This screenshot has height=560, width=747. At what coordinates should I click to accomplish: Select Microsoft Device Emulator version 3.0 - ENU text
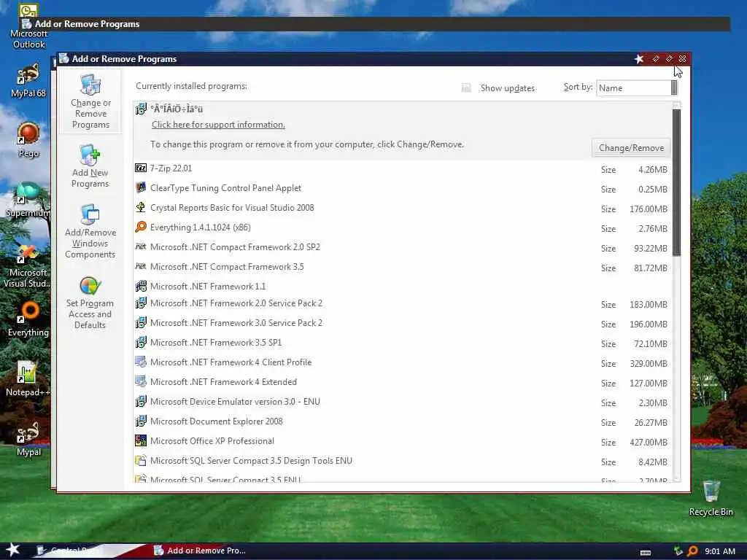pyautogui.click(x=235, y=402)
